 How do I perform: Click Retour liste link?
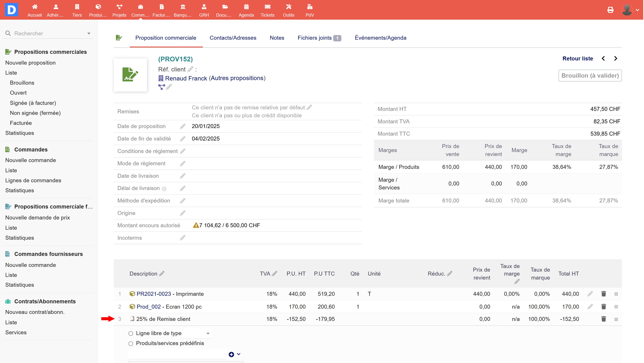coord(577,59)
